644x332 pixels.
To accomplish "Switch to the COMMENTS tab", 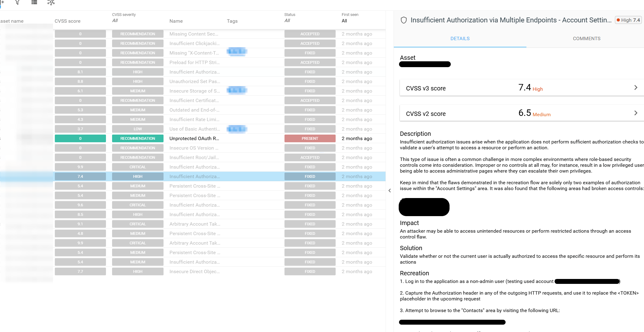I will [586, 39].
